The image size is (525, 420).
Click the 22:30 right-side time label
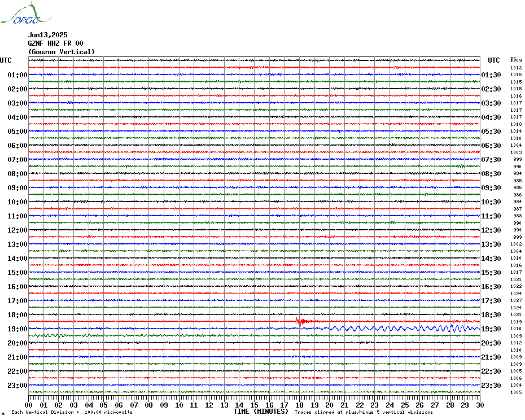[x=491, y=371]
